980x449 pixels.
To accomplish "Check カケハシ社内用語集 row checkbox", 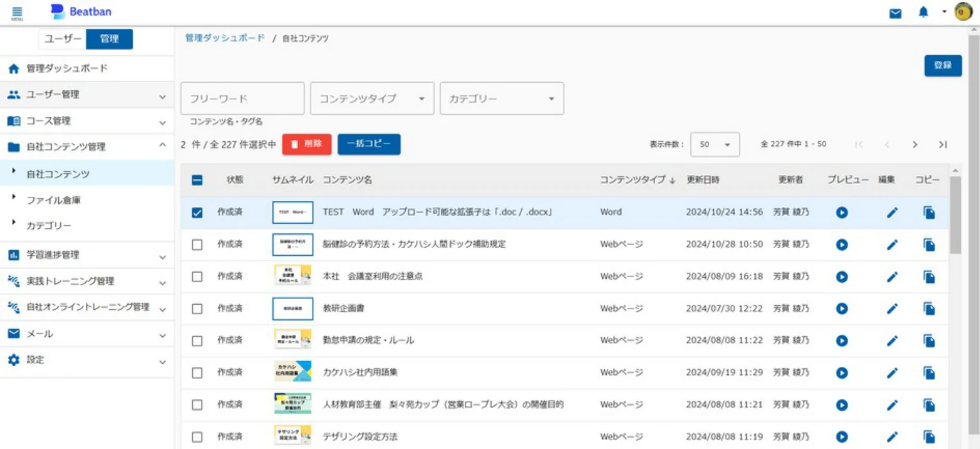I will [197, 373].
